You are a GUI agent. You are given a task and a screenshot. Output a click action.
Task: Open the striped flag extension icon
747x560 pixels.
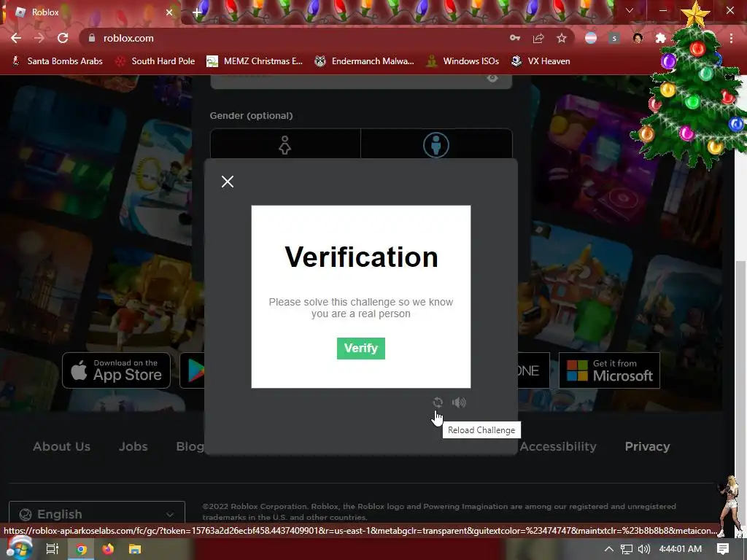(591, 38)
